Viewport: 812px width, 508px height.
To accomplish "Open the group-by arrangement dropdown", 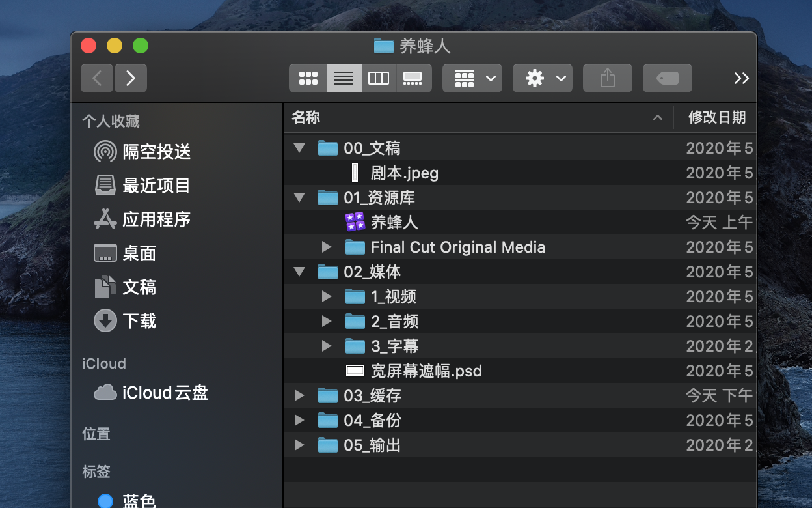I will tap(472, 78).
